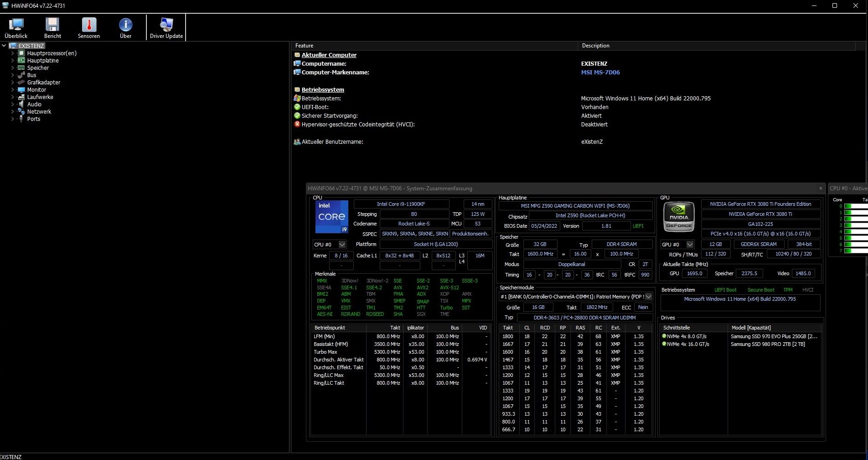The height and width of the screenshot is (460, 868).
Task: Click the Core 7 usage bar
Action: tap(856, 251)
